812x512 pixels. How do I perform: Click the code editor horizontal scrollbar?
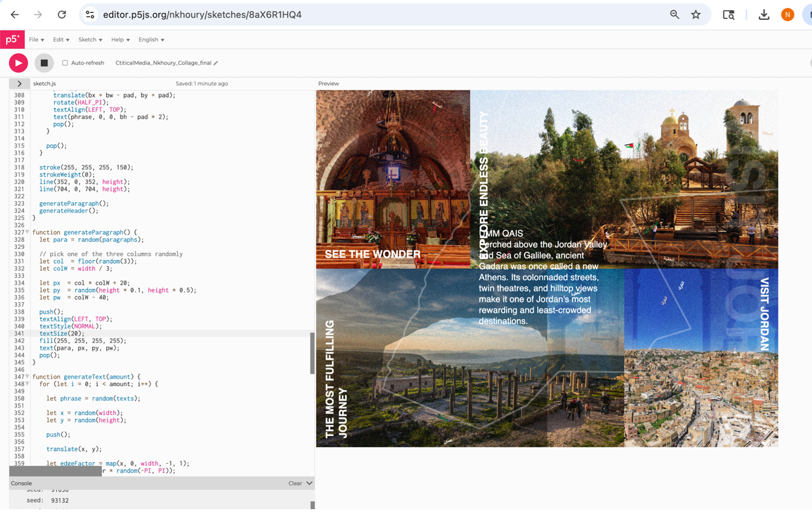pyautogui.click(x=56, y=471)
